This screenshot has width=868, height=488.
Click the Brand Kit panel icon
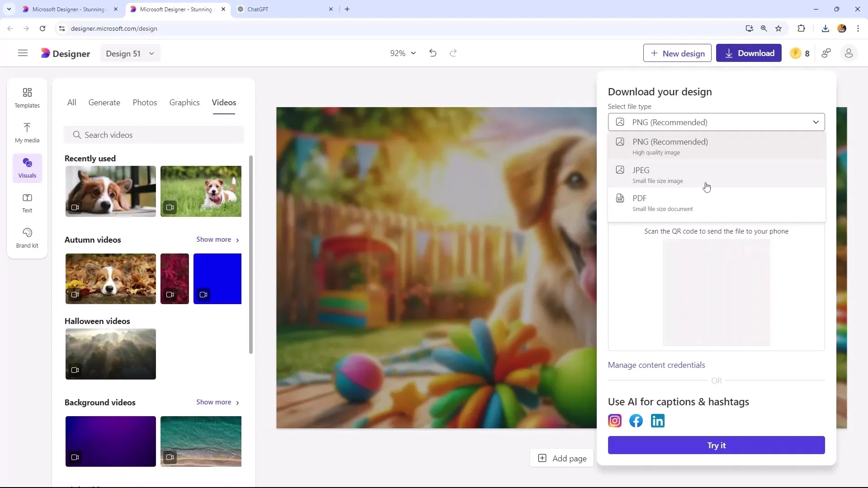27,237
